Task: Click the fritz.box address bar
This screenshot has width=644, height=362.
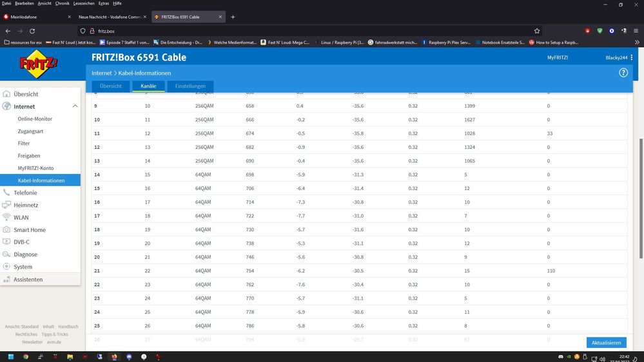Action: pos(309,31)
